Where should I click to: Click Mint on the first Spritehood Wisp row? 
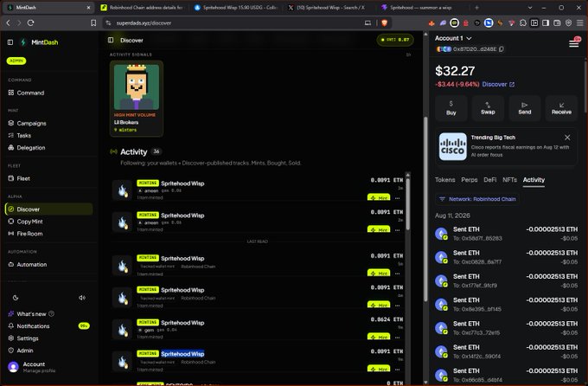coord(379,197)
